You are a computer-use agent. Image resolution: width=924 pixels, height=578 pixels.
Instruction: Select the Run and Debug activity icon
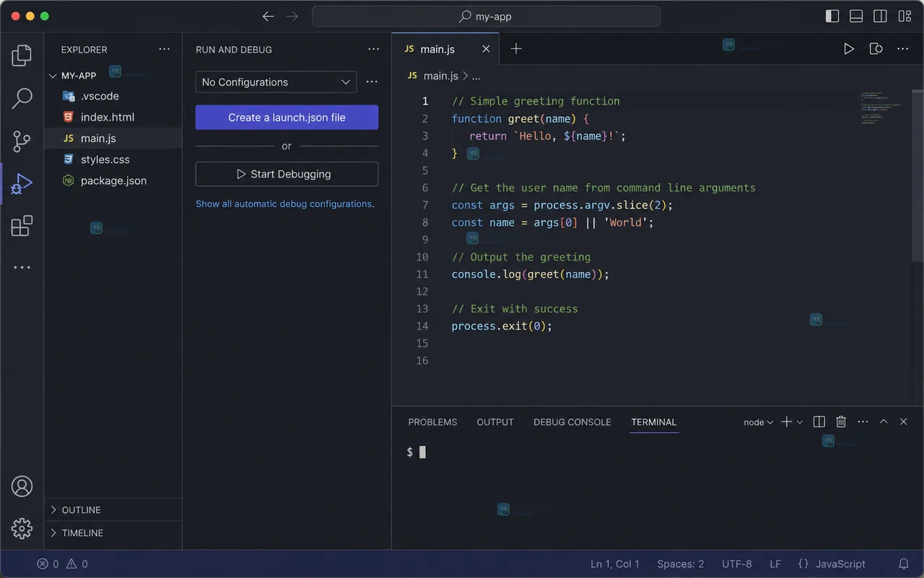(x=22, y=184)
